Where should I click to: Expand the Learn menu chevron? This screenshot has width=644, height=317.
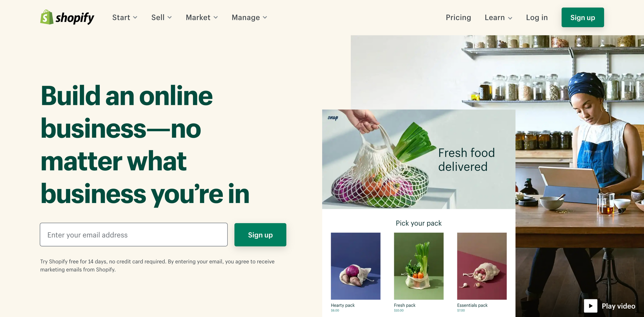pos(510,18)
